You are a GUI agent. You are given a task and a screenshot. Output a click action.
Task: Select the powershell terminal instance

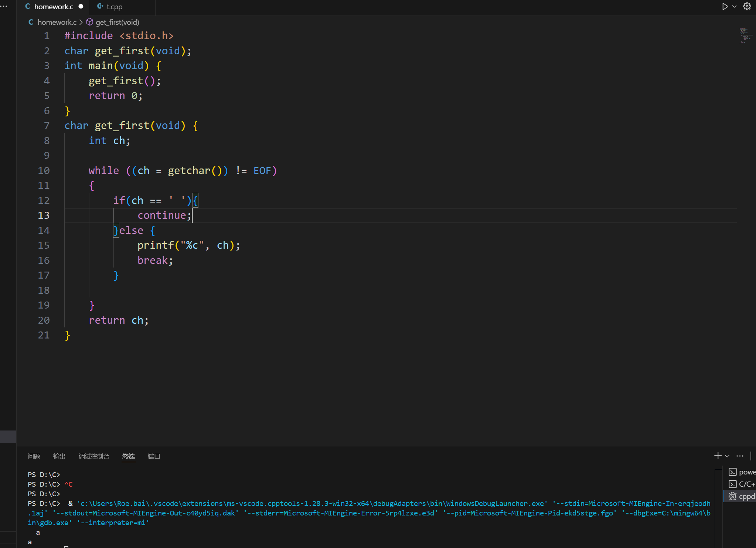743,472
